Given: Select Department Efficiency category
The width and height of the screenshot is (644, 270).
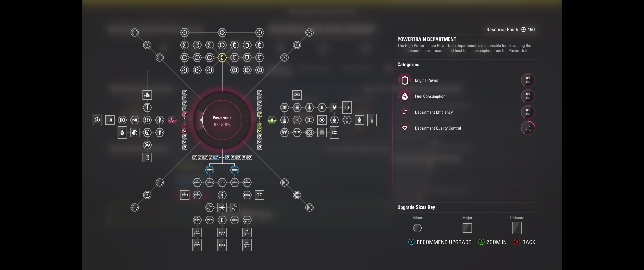Looking at the screenshot, I should click(x=434, y=112).
